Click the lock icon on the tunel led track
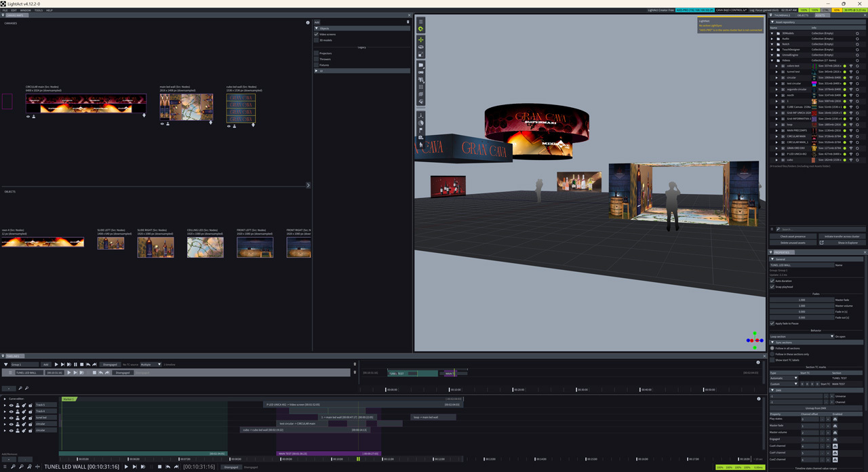 tap(31, 418)
